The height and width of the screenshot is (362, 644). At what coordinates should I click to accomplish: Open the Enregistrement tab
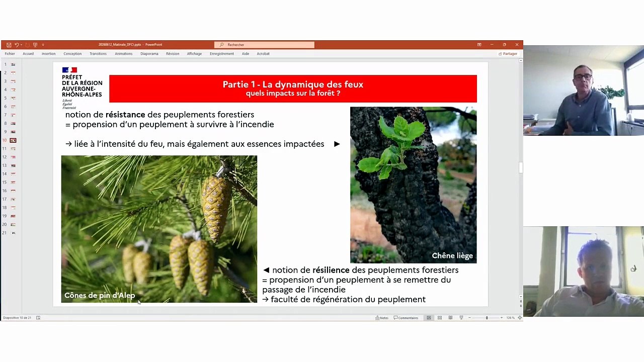[222, 54]
